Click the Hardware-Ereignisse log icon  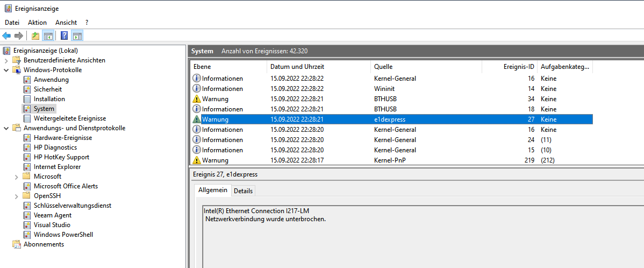(x=27, y=138)
